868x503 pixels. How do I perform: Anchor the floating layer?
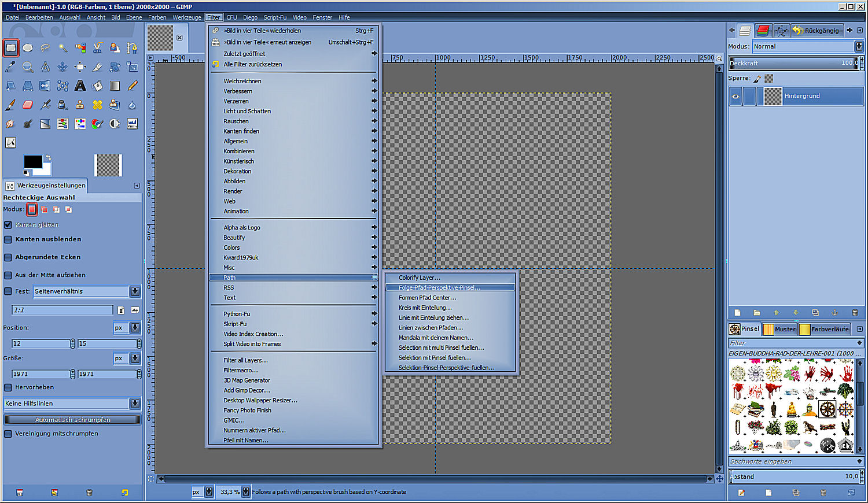pos(834,313)
